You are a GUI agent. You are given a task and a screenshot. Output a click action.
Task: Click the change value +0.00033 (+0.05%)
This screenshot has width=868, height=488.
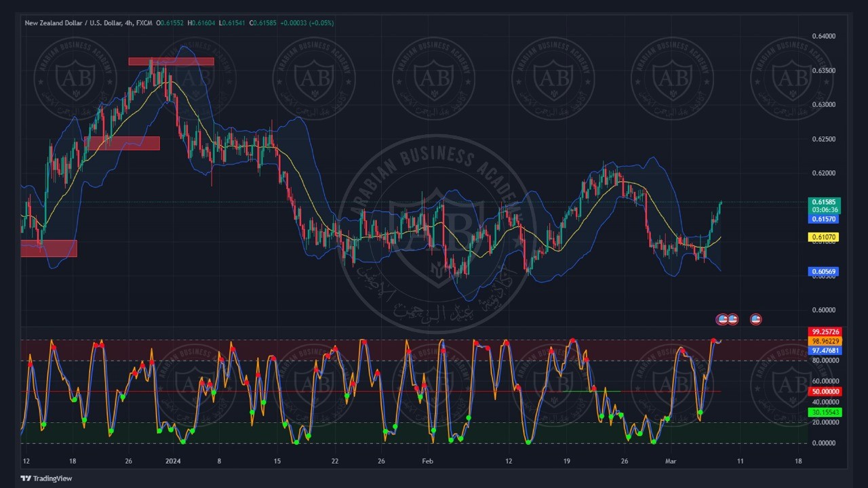(x=307, y=23)
